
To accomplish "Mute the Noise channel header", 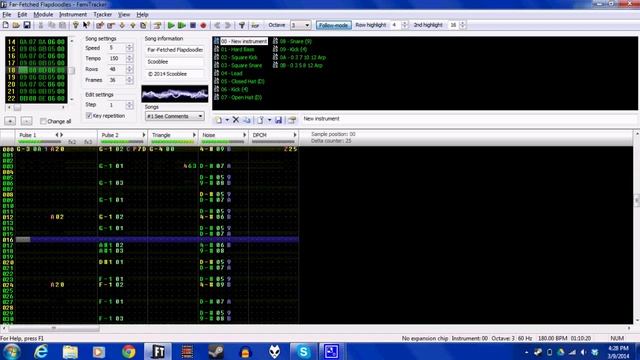I will [209, 135].
